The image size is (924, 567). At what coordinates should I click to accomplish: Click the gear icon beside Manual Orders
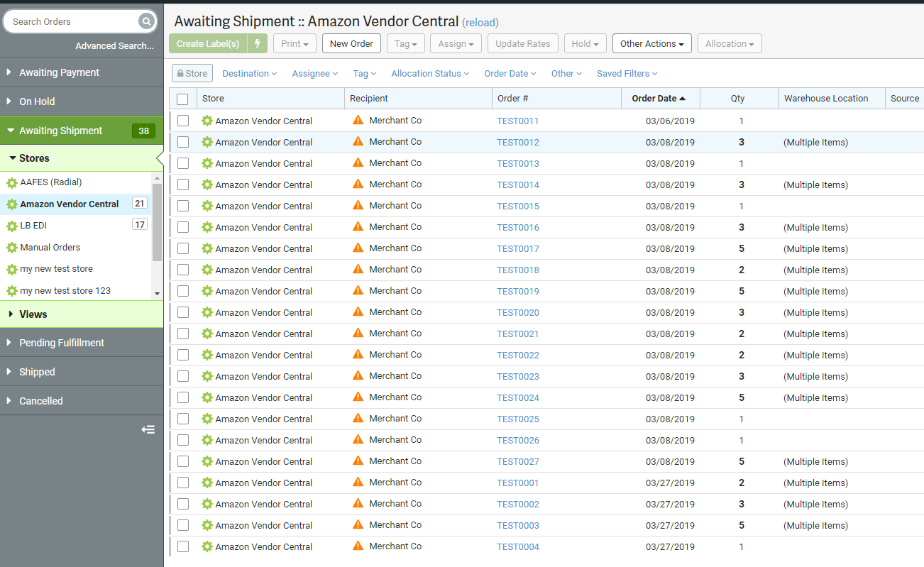[x=11, y=248]
